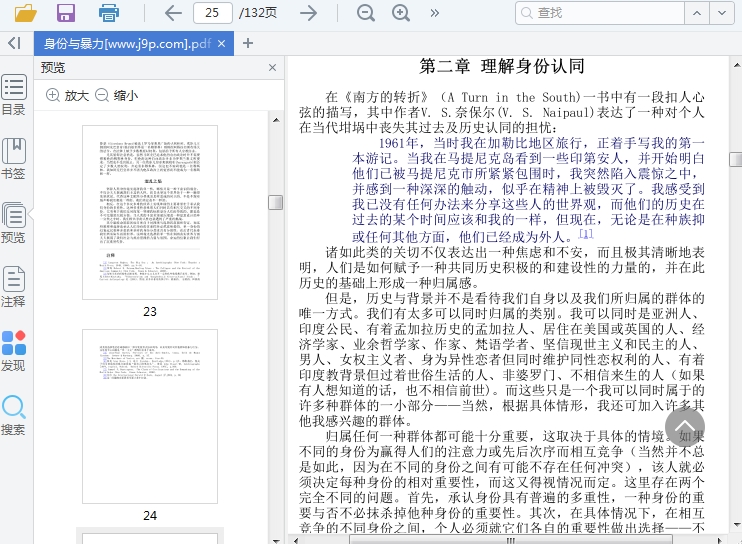Save the document with floppy icon

pos(66,13)
